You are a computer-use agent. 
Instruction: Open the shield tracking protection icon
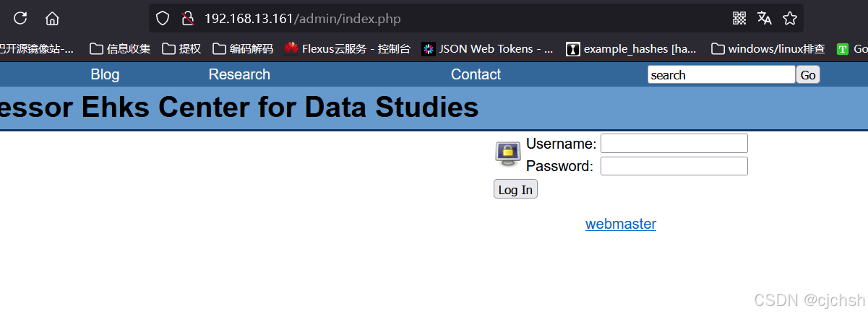click(x=163, y=18)
